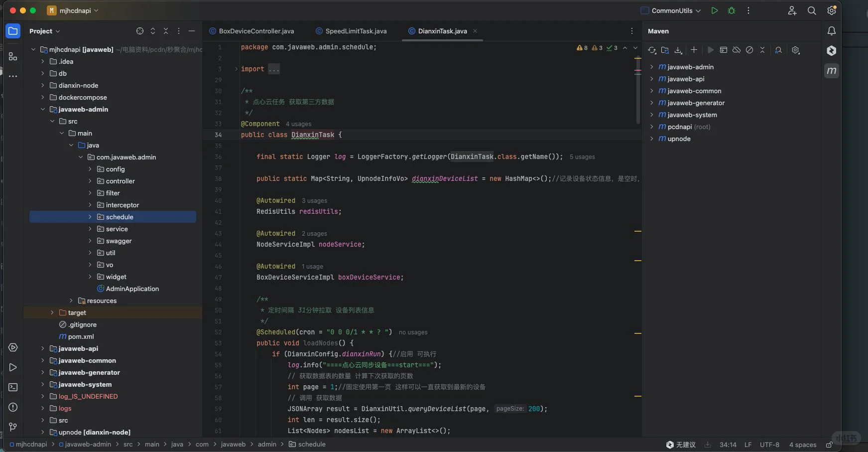868x452 pixels.
Task: Toggle Maven offline mode
Action: tap(737, 50)
